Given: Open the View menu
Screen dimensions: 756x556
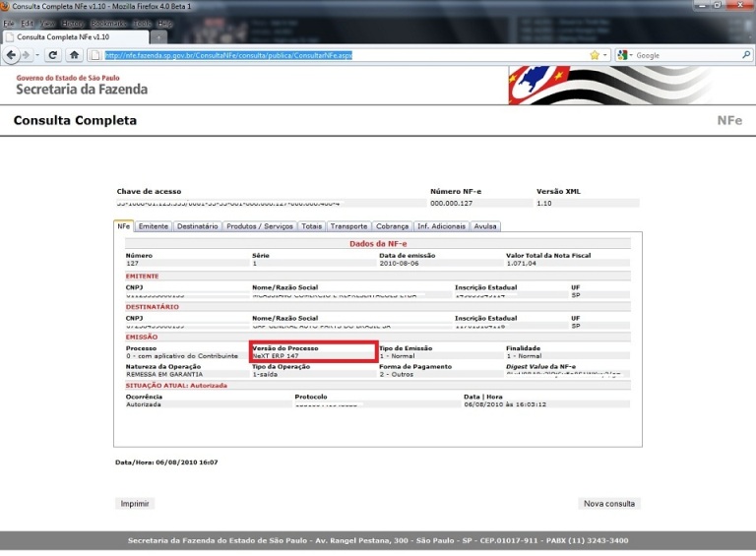Looking at the screenshot, I should (47, 24).
